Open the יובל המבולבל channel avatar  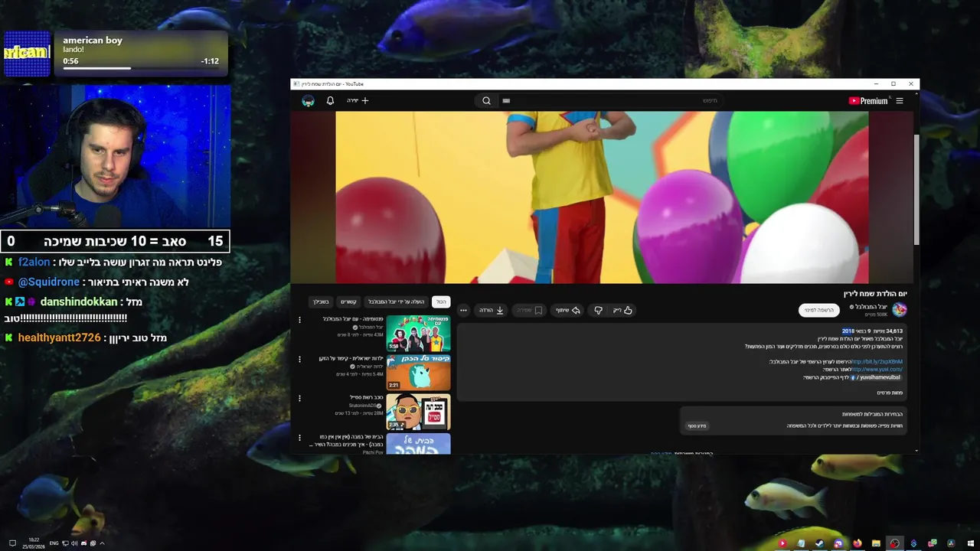coord(900,310)
